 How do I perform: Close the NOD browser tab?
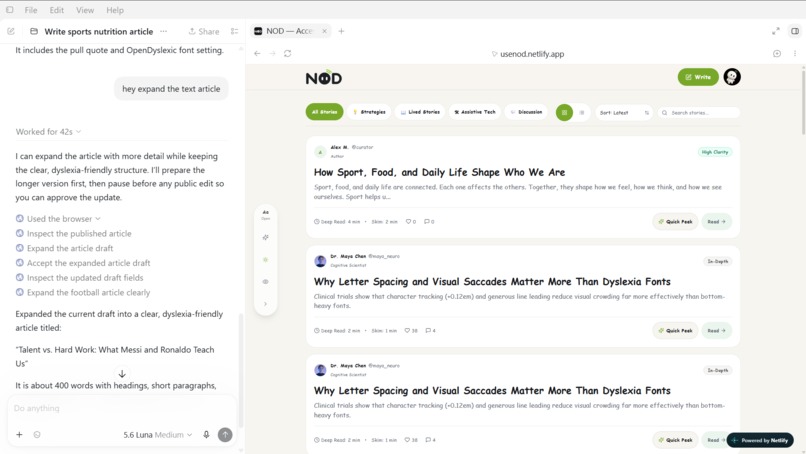click(324, 31)
